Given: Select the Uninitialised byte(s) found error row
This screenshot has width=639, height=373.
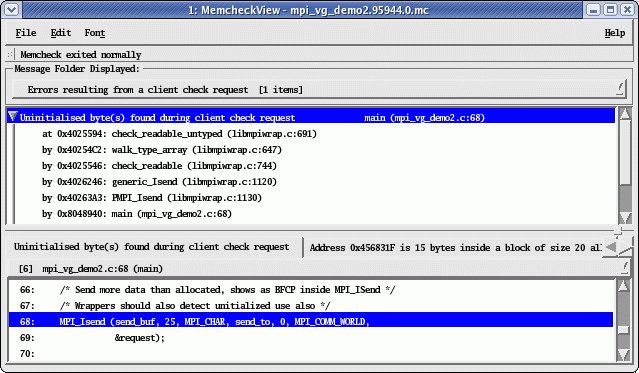Looking at the screenshot, I should (x=311, y=117).
